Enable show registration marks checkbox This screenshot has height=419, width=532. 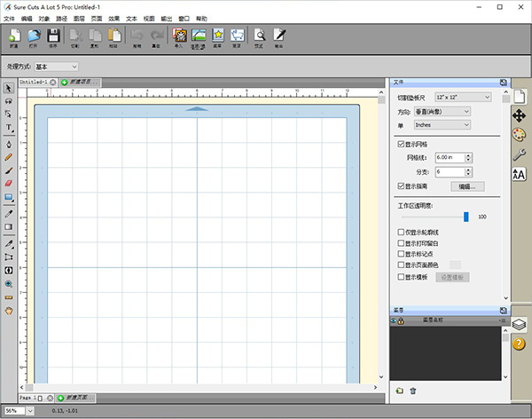tap(401, 254)
